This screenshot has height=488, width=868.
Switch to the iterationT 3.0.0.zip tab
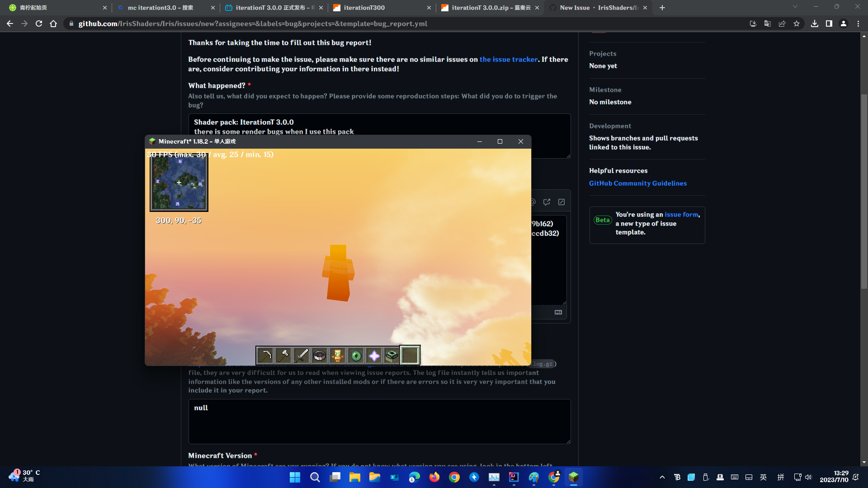coord(488,8)
